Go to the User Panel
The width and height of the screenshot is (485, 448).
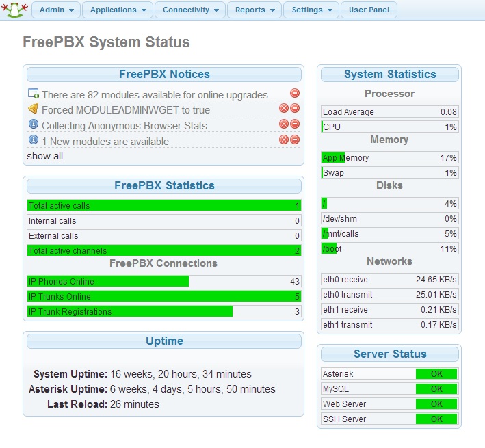[369, 10]
